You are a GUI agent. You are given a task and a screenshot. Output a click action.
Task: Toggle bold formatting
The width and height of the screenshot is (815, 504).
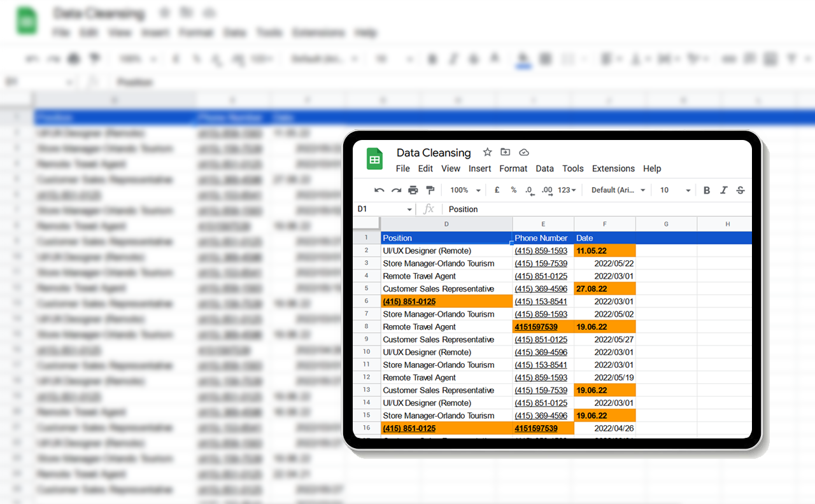707,190
